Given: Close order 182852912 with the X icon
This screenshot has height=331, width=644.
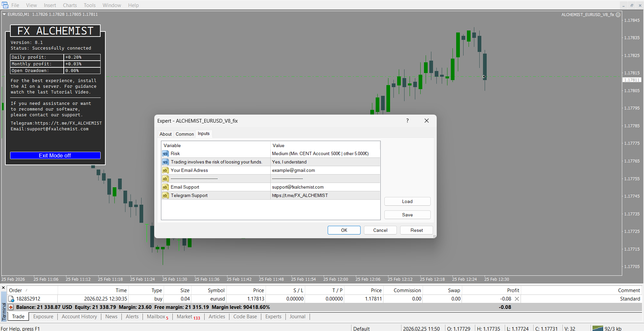Looking at the screenshot, I should tap(517, 299).
